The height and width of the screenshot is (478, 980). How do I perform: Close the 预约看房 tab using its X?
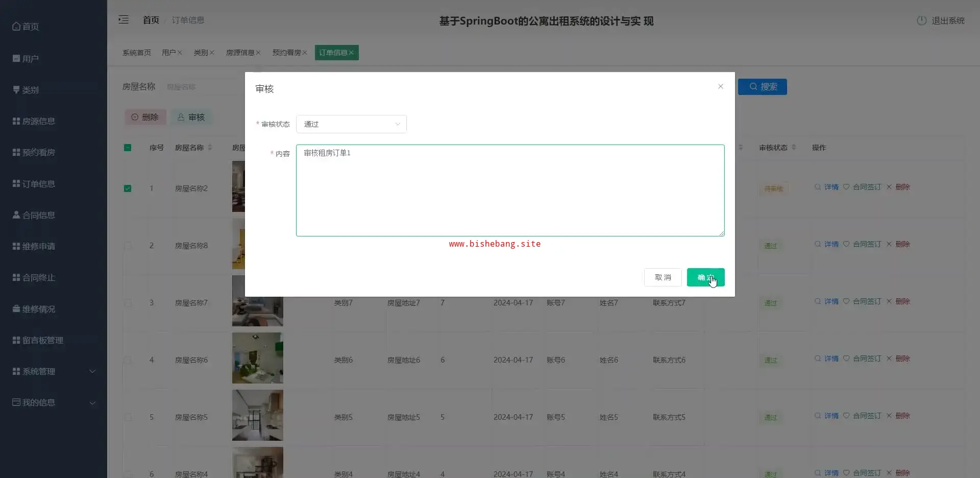(x=305, y=53)
